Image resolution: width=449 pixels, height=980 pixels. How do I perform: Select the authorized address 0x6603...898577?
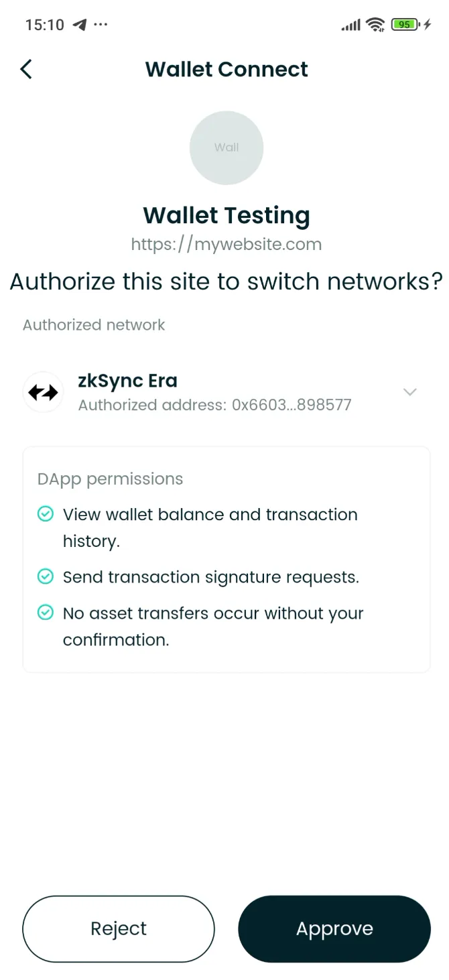click(x=215, y=404)
